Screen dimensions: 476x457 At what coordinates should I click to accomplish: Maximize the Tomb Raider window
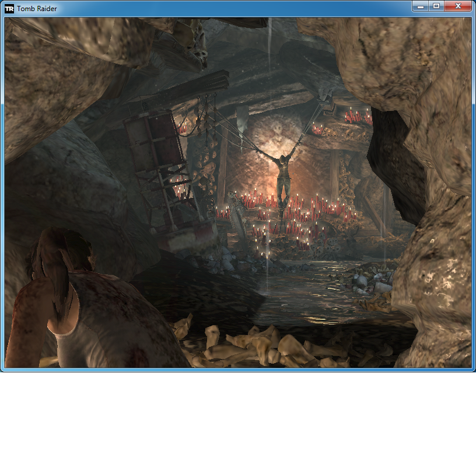436,6
